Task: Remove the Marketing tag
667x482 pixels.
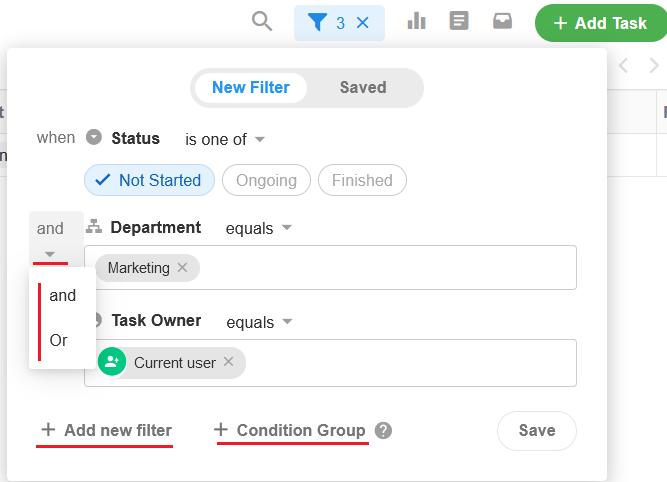Action: click(x=182, y=268)
